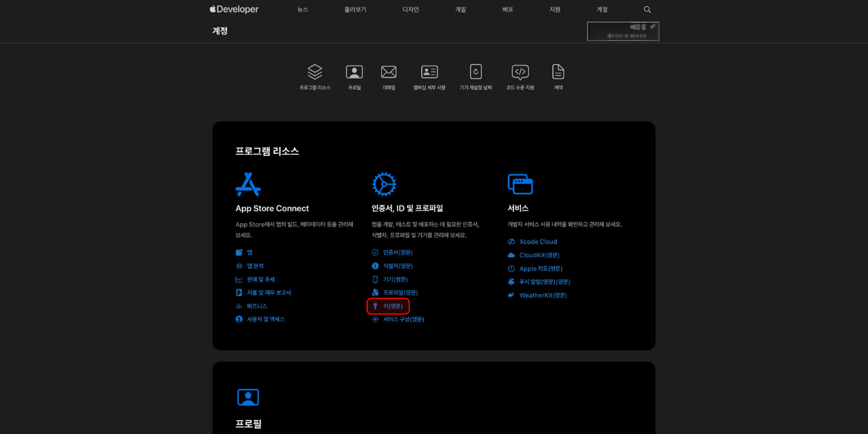Open the account team selector at top right
This screenshot has height=434, width=868.
coord(623,31)
